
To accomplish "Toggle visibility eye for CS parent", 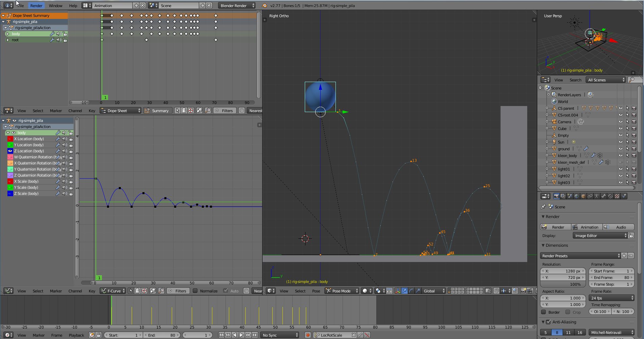I will tap(621, 108).
